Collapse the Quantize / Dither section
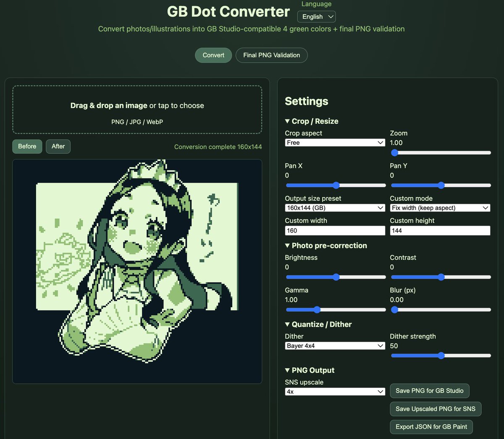504x439 pixels. (x=318, y=324)
